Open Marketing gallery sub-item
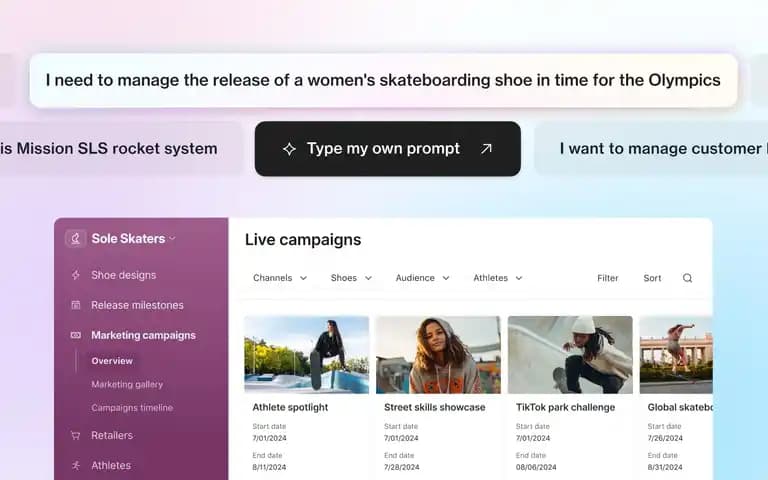 tap(127, 384)
